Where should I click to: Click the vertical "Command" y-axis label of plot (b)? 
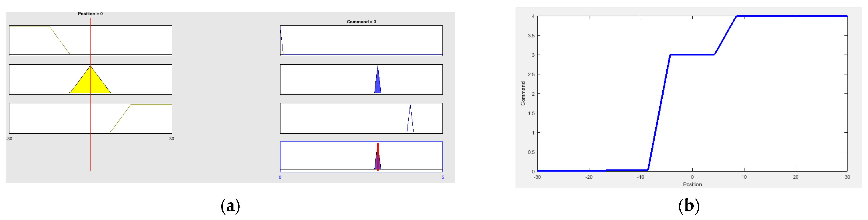pyautogui.click(x=523, y=93)
